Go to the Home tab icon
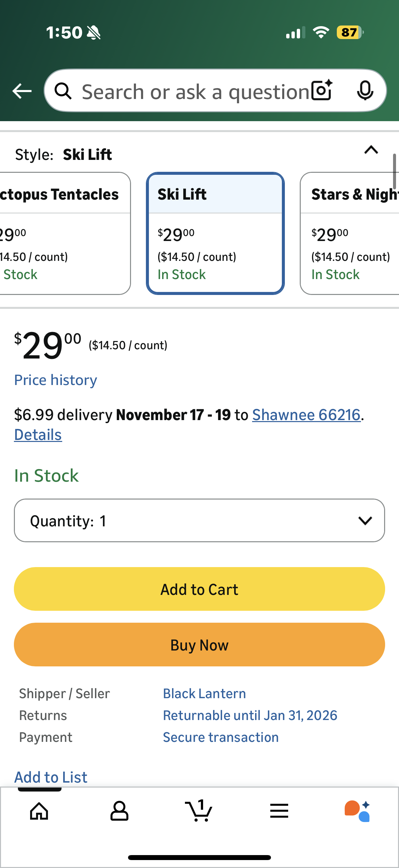This screenshot has height=868, width=399. [39, 811]
